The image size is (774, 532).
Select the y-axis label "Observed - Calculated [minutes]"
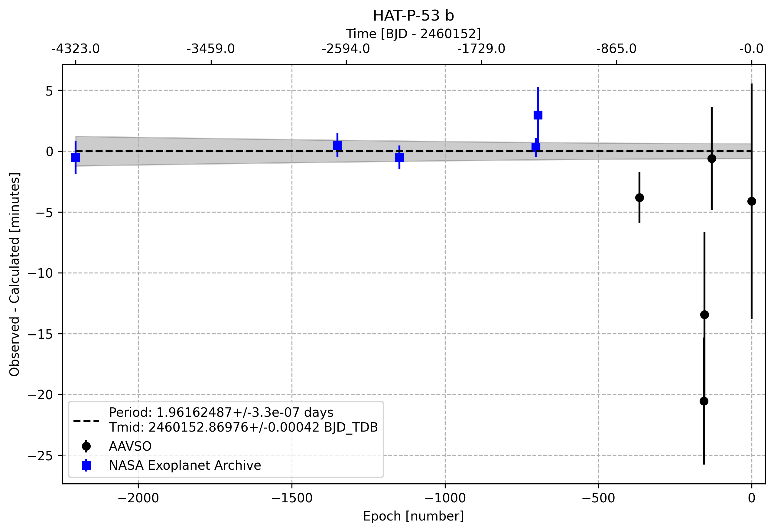pyautogui.click(x=14, y=274)
